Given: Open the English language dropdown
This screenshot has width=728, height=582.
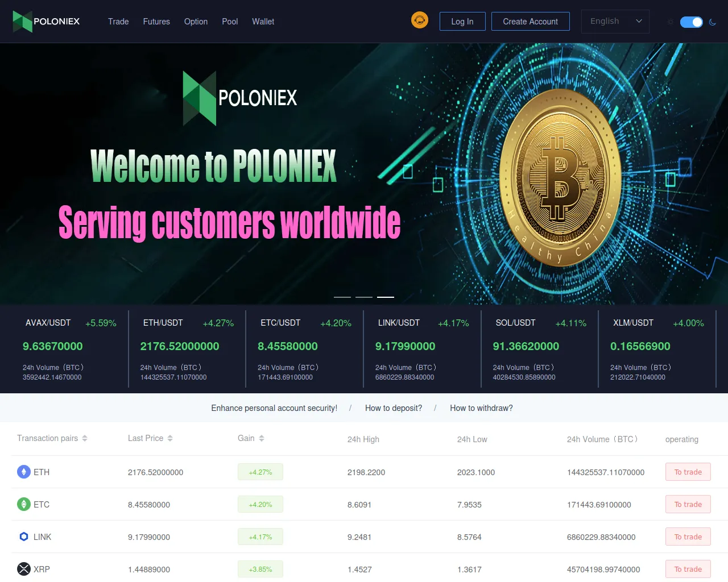Looking at the screenshot, I should [615, 21].
